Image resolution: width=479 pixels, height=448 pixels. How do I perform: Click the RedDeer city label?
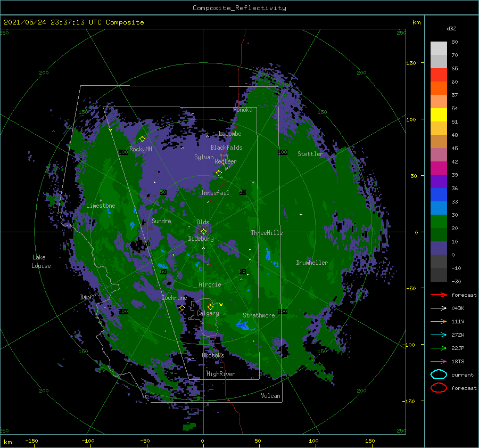[x=226, y=161]
